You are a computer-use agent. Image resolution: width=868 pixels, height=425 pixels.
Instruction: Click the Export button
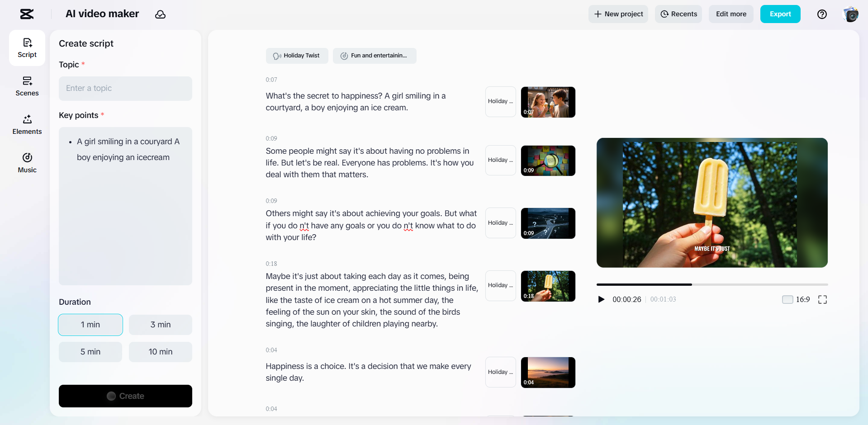pyautogui.click(x=780, y=14)
